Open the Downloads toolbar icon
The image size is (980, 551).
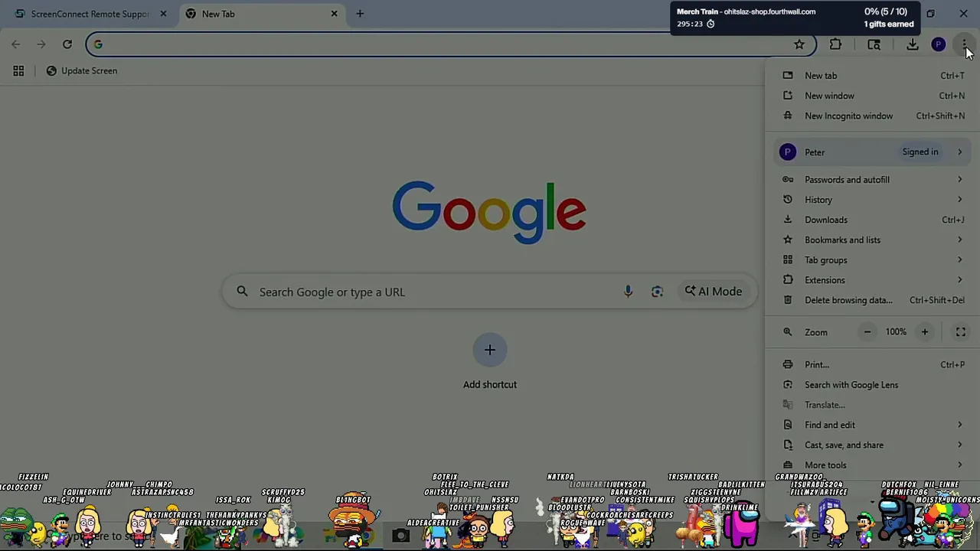coord(913,44)
